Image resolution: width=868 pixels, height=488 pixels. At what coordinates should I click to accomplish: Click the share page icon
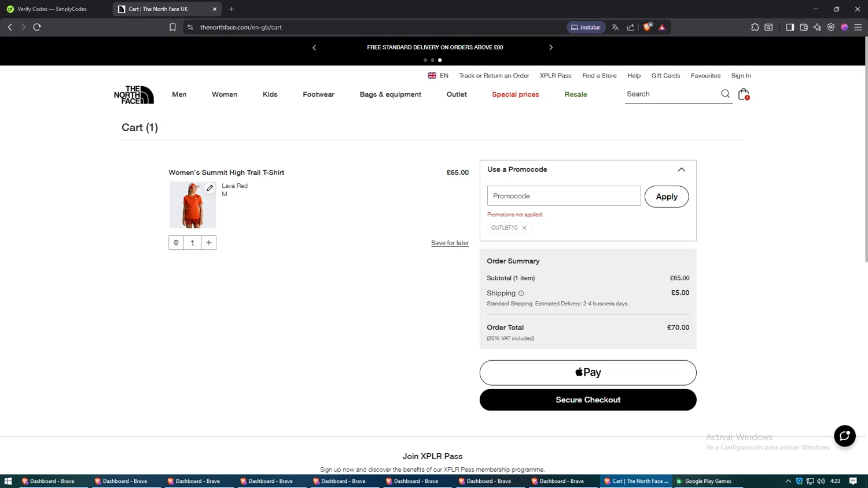tap(630, 27)
